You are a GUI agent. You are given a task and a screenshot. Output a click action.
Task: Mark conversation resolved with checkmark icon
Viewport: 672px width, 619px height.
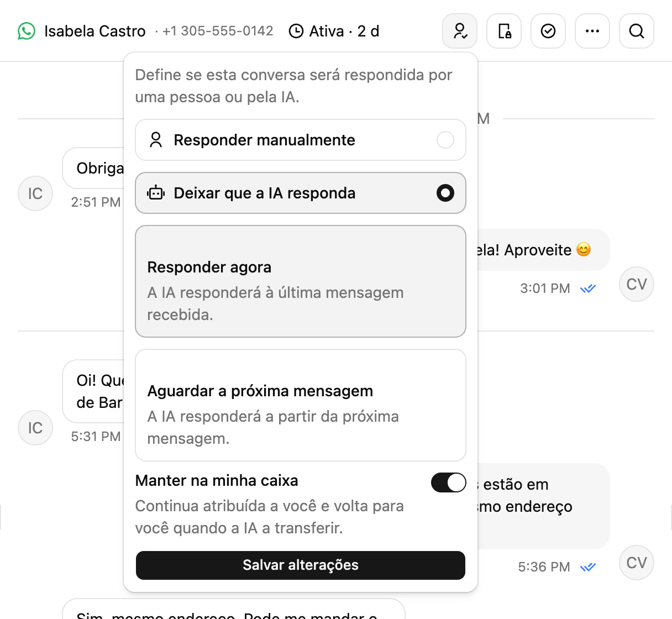coord(548,31)
